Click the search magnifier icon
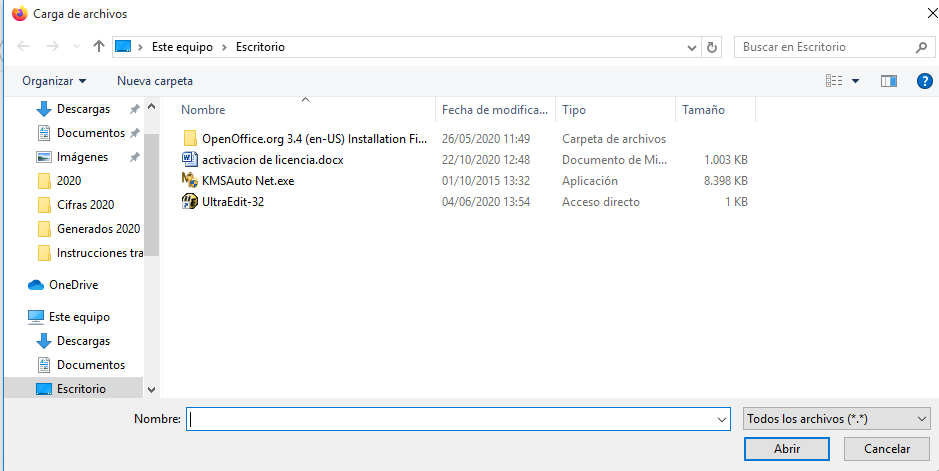Screen dimensions: 939x471 922,47
